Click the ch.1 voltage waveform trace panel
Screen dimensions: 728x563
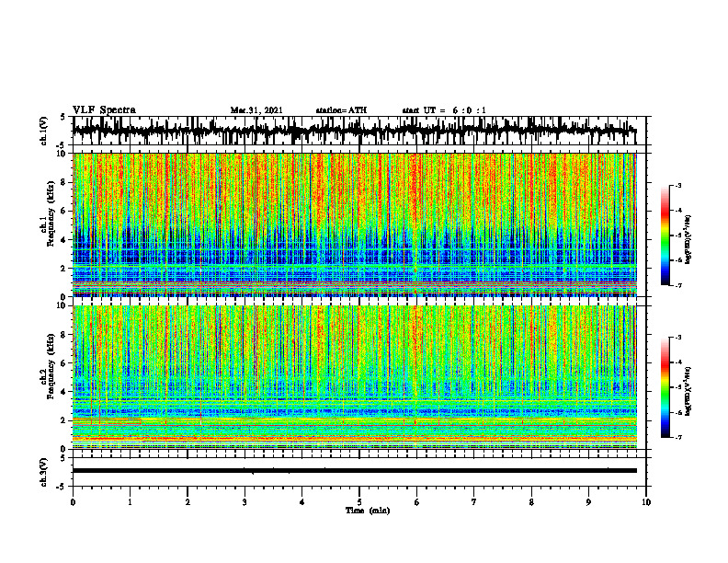pos(359,131)
